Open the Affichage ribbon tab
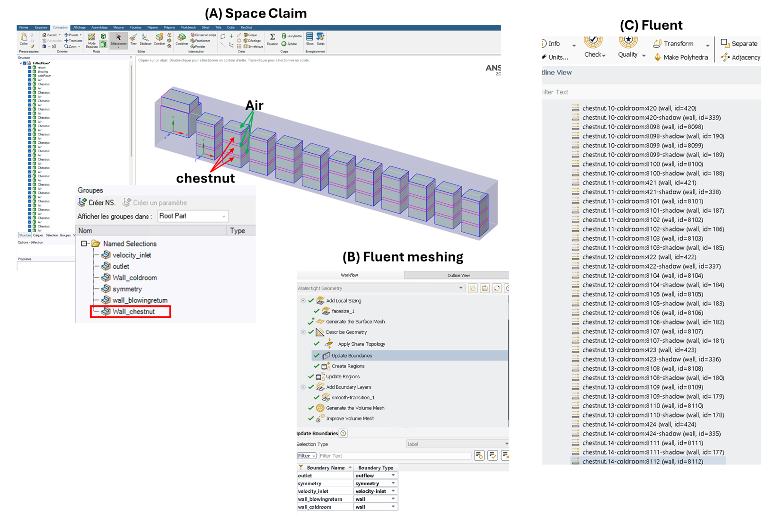The image size is (776, 532). pos(79,27)
